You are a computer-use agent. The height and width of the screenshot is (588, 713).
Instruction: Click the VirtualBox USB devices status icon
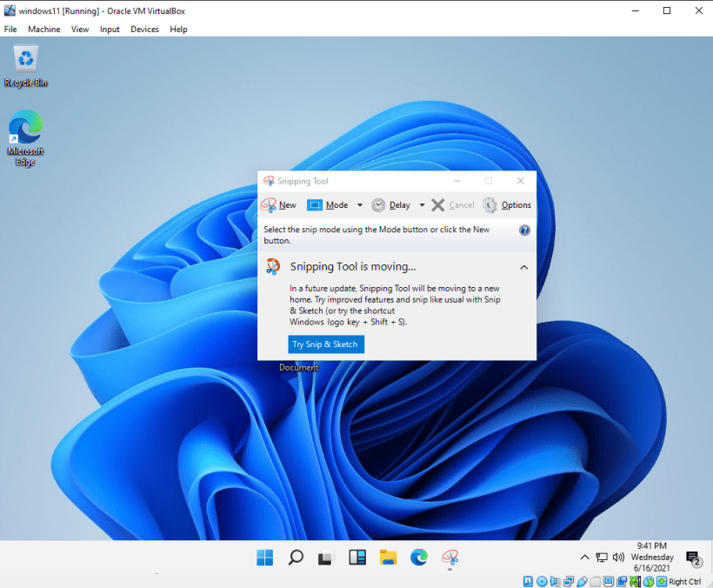tap(582, 581)
